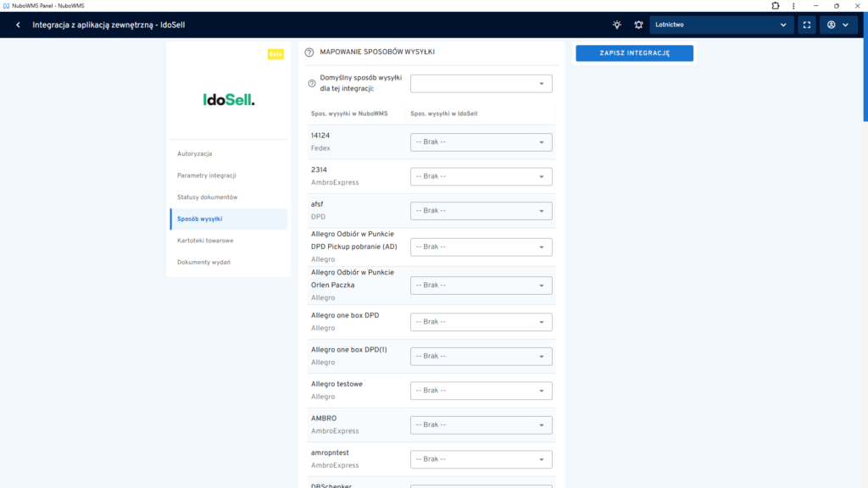Expand the Lotnictwo warehouse dropdown
868x488 pixels.
click(721, 25)
